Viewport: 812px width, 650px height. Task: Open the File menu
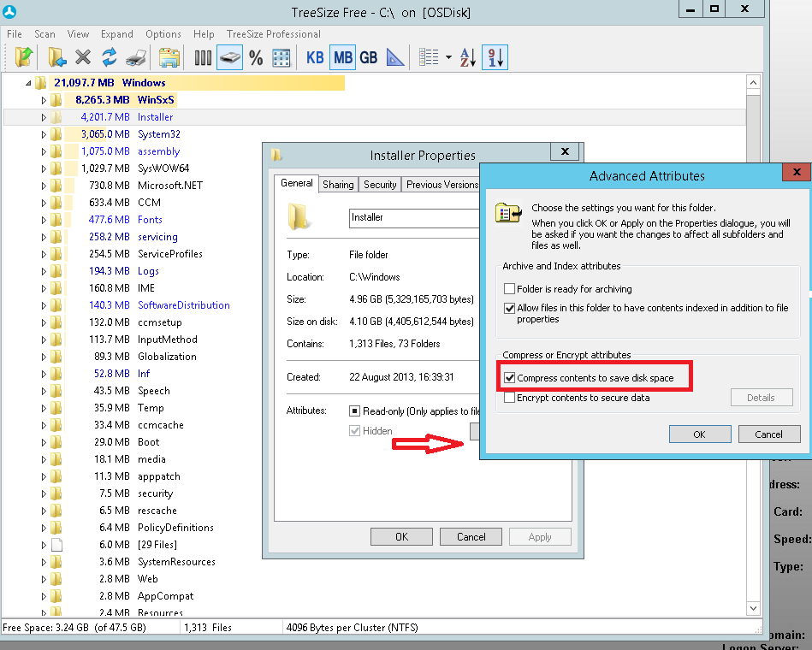[14, 34]
